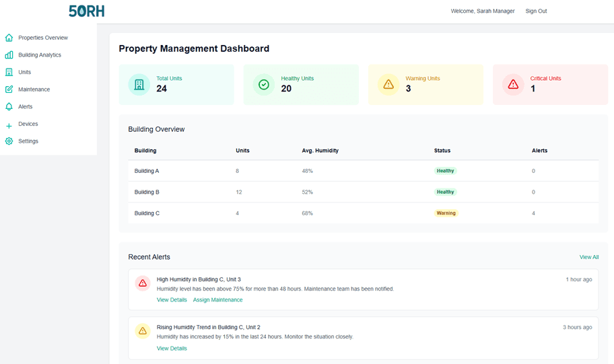Open Settings from the sidebar
614x364 pixels.
click(28, 141)
